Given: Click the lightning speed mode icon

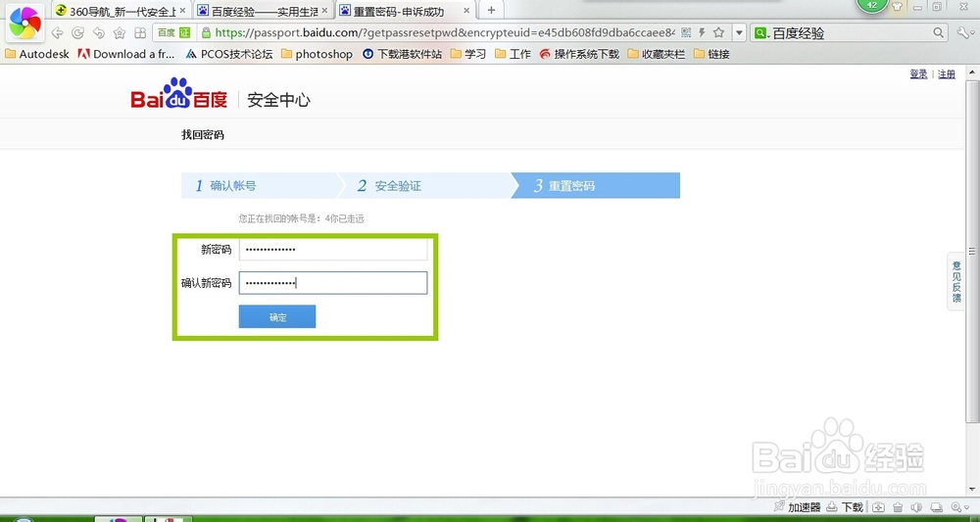Looking at the screenshot, I should [702, 32].
